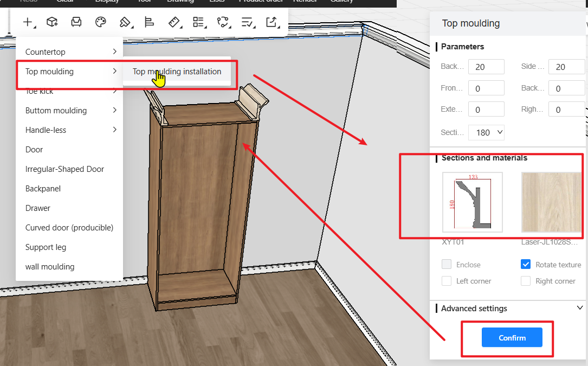
Task: Click the color palette icon
Action: 100,22
